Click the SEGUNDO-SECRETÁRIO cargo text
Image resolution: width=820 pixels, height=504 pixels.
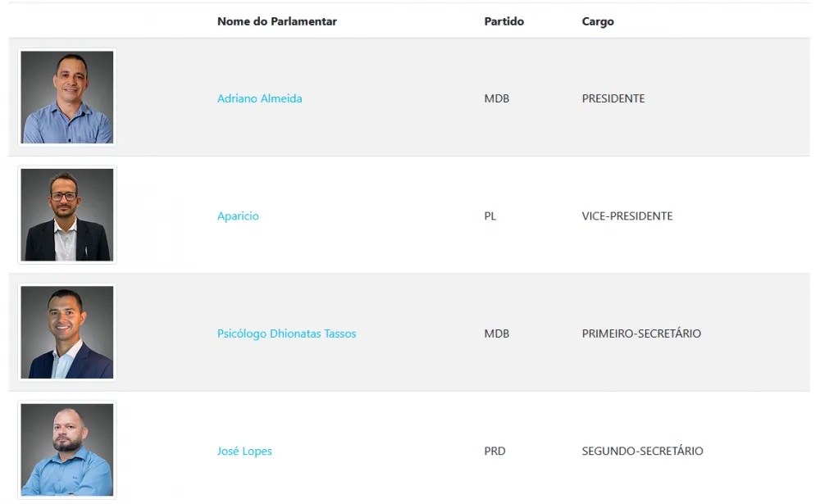[642, 452]
